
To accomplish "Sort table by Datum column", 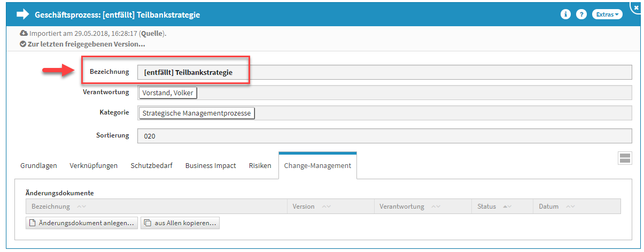I will pos(570,207).
